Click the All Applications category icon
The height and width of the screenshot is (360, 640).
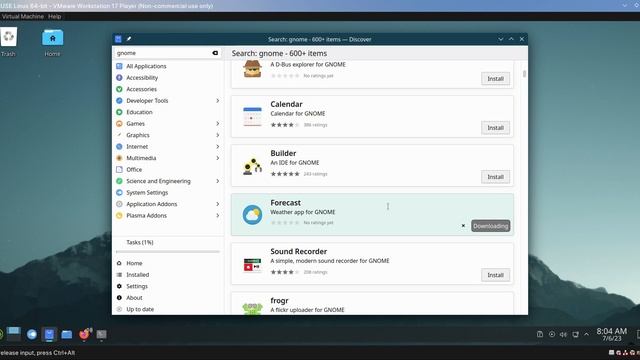119,66
